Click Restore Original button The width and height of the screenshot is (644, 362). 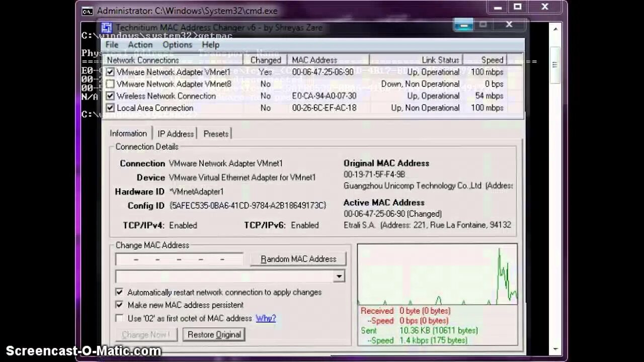point(214,334)
